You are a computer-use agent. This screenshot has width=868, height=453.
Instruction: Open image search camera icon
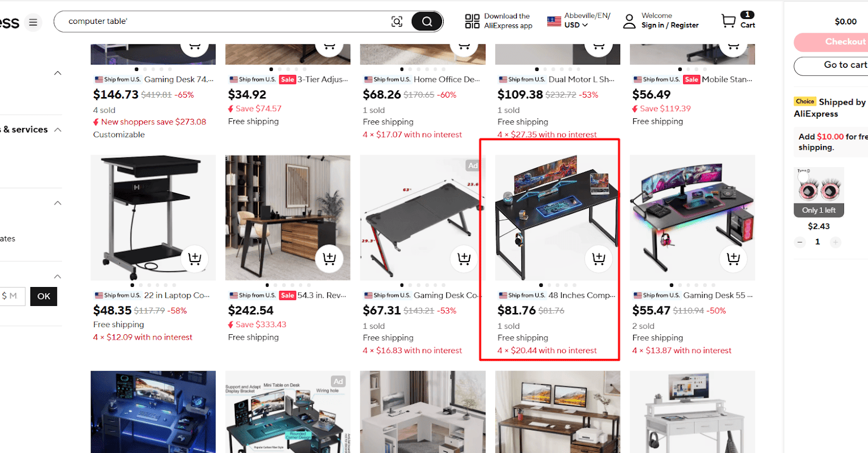[397, 22]
